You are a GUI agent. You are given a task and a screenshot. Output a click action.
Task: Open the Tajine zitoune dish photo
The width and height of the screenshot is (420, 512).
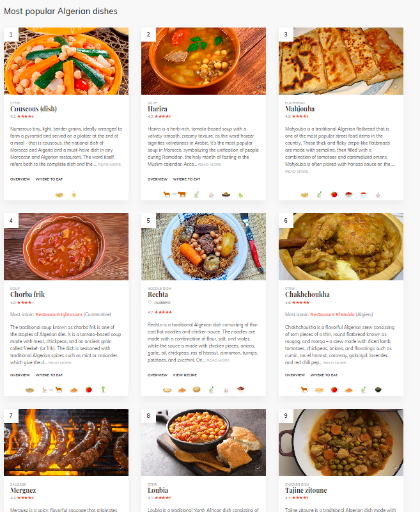341,442
